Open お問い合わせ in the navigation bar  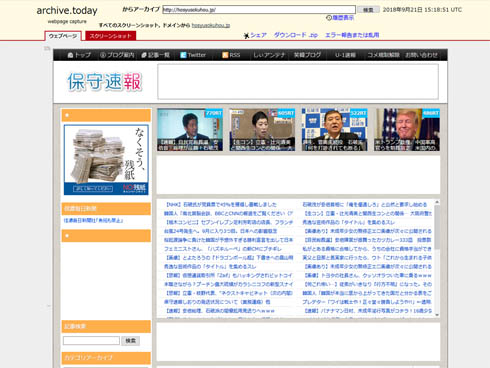[x=421, y=55]
